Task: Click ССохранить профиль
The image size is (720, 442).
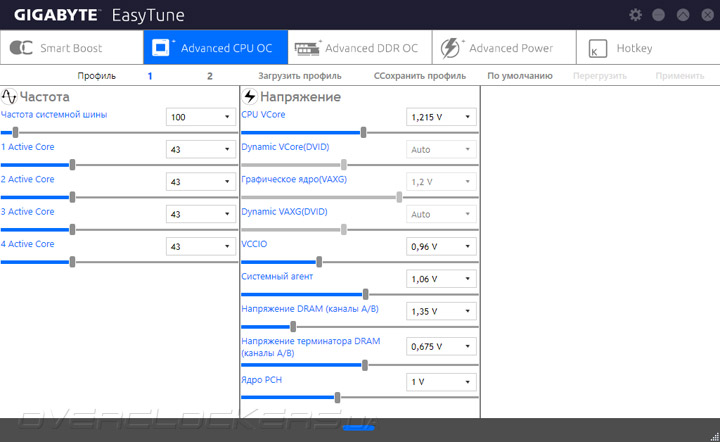Action: point(420,76)
